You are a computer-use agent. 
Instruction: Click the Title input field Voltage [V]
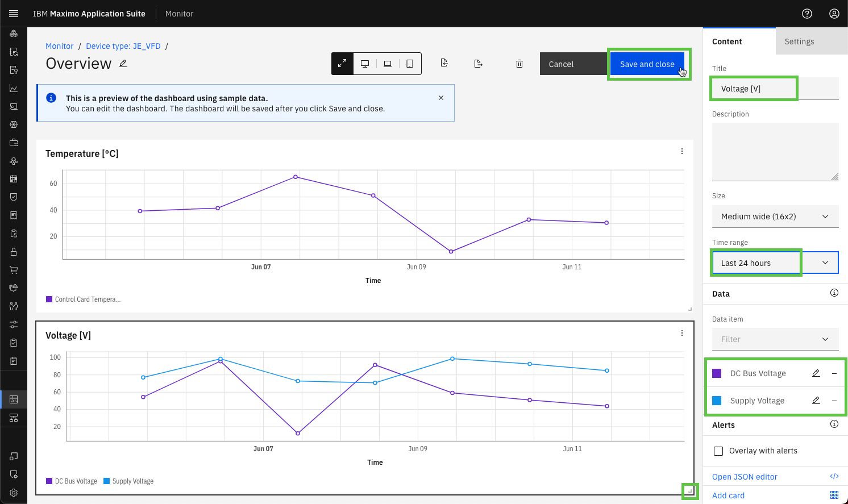775,89
